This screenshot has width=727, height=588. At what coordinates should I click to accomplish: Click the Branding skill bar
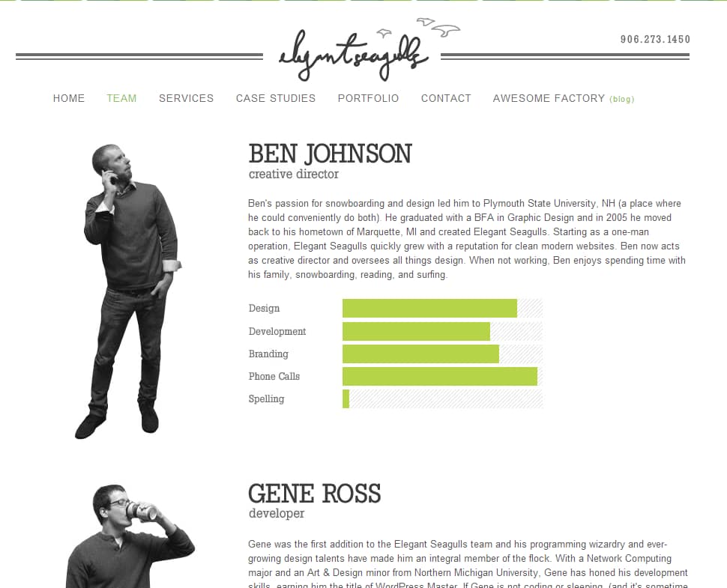click(442, 354)
